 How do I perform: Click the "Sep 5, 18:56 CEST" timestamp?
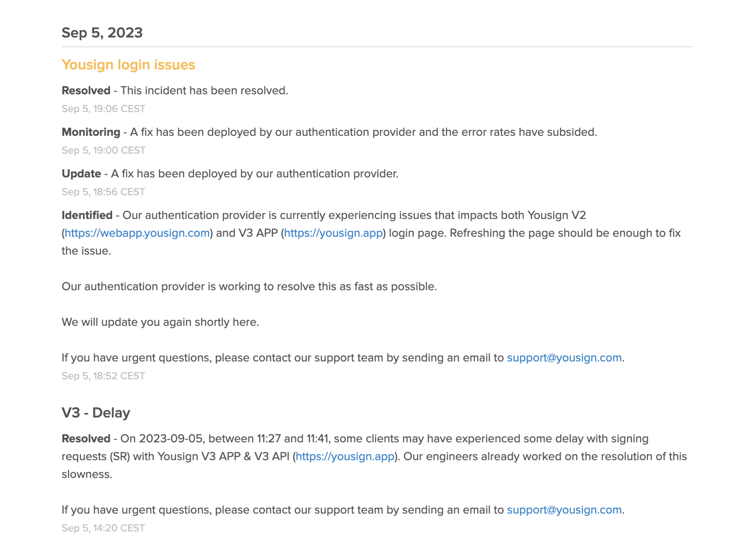tap(103, 192)
